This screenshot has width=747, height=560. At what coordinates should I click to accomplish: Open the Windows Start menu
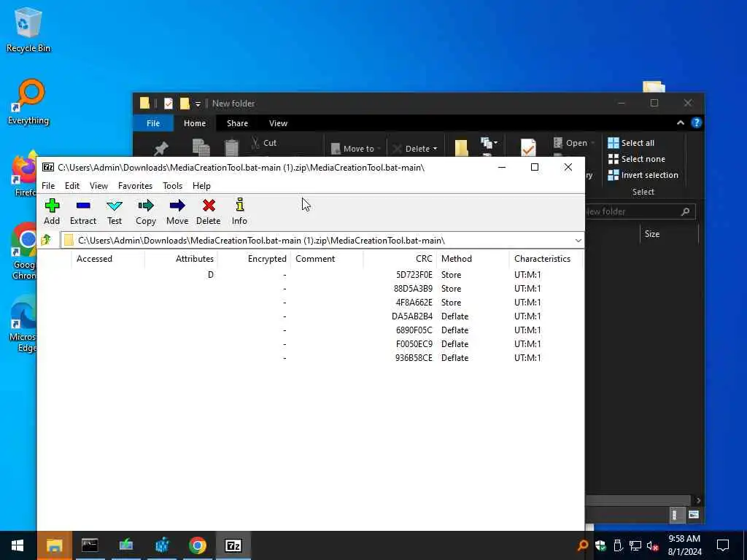pyautogui.click(x=18, y=545)
